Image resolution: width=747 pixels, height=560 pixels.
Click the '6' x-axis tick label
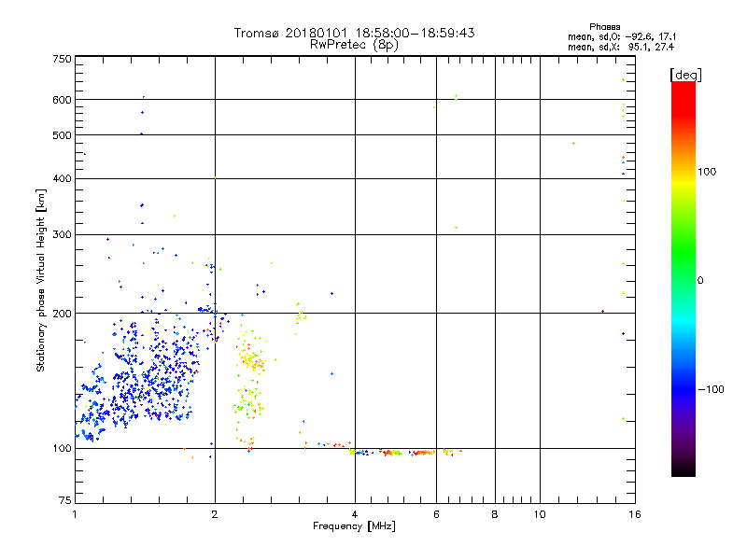[436, 514]
